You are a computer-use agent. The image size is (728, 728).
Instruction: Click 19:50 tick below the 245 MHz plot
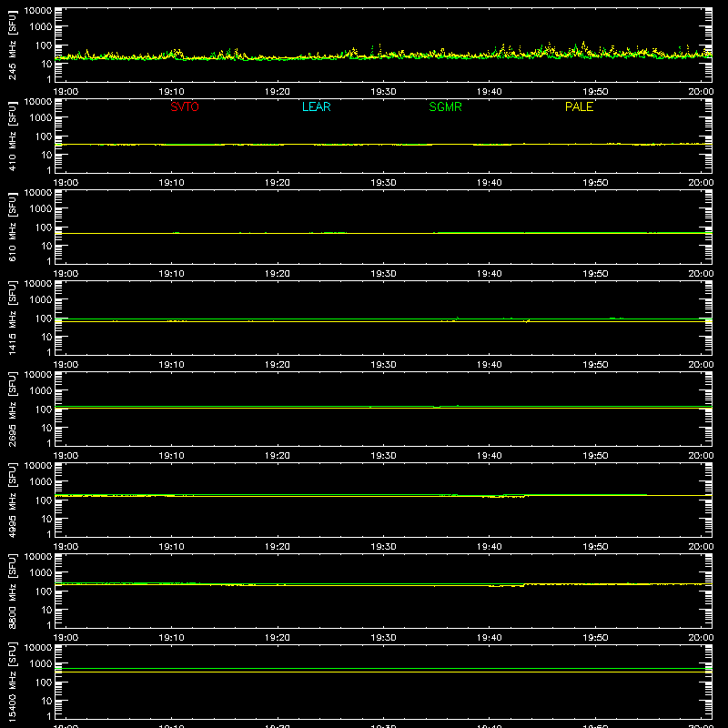[x=595, y=92]
